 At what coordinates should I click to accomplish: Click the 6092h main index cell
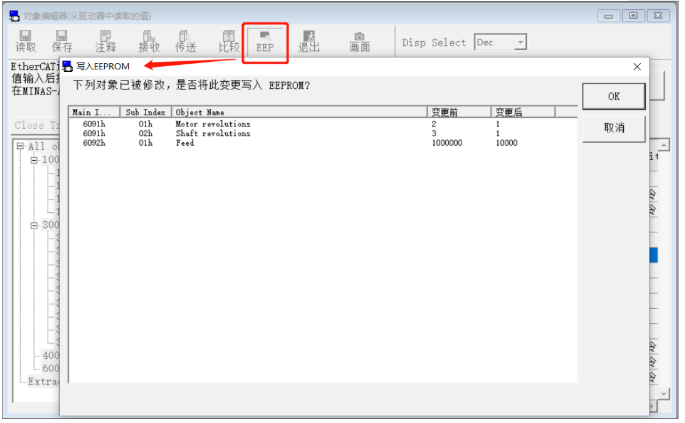coord(94,143)
